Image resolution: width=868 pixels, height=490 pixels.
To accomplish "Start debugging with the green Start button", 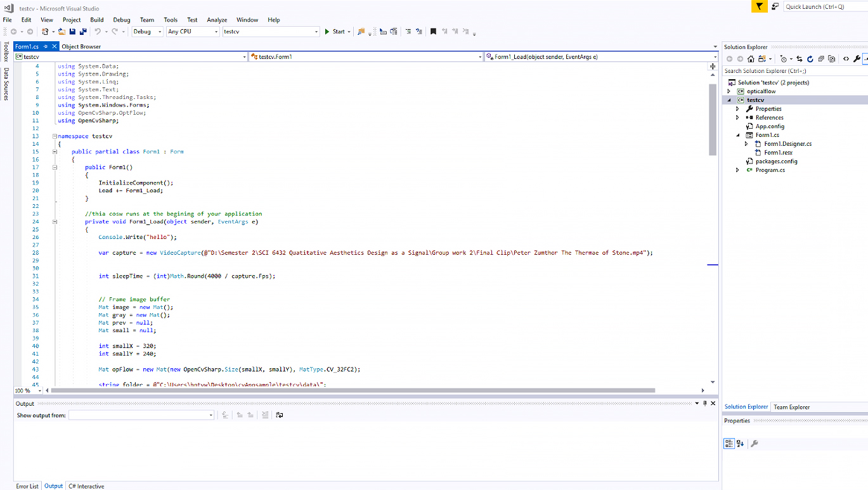I will [x=336, y=31].
